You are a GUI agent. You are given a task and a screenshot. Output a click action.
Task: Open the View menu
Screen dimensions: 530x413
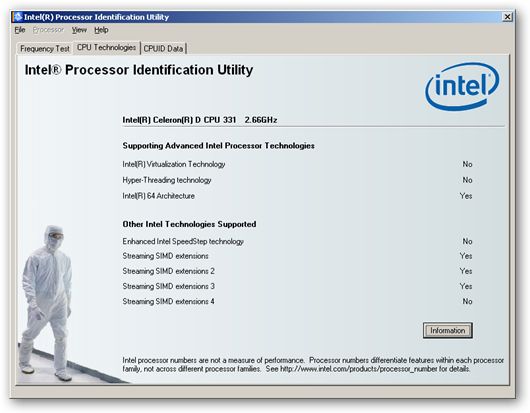(x=79, y=30)
